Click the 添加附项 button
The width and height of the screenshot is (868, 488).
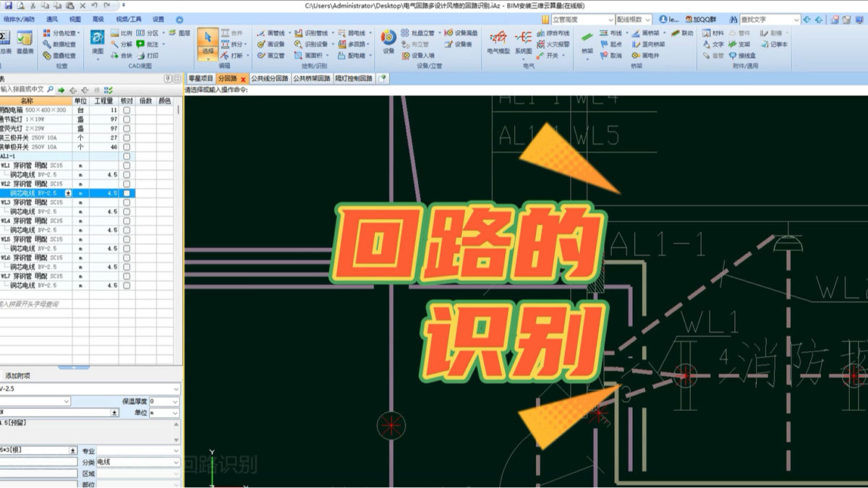[17, 375]
